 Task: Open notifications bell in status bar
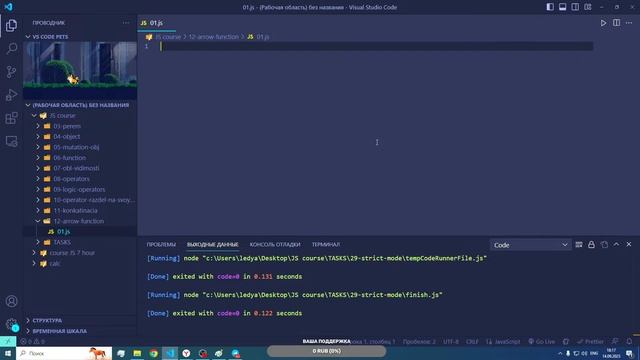[x=629, y=341]
